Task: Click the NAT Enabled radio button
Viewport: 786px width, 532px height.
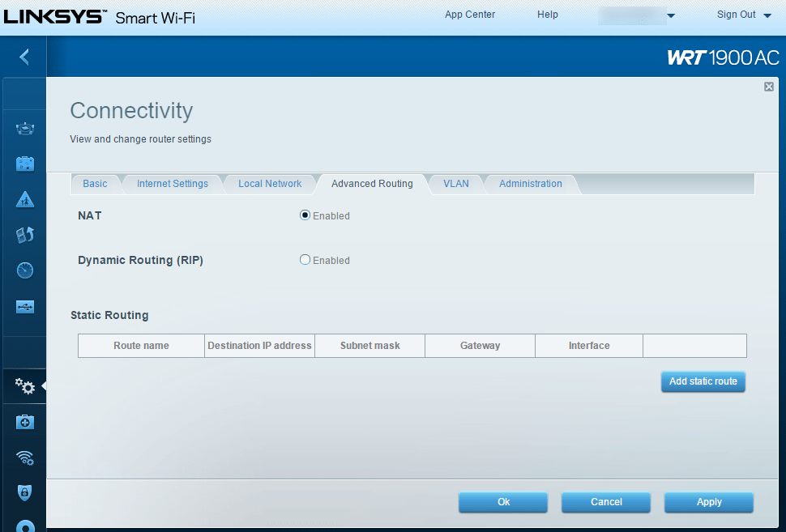Action: (304, 215)
